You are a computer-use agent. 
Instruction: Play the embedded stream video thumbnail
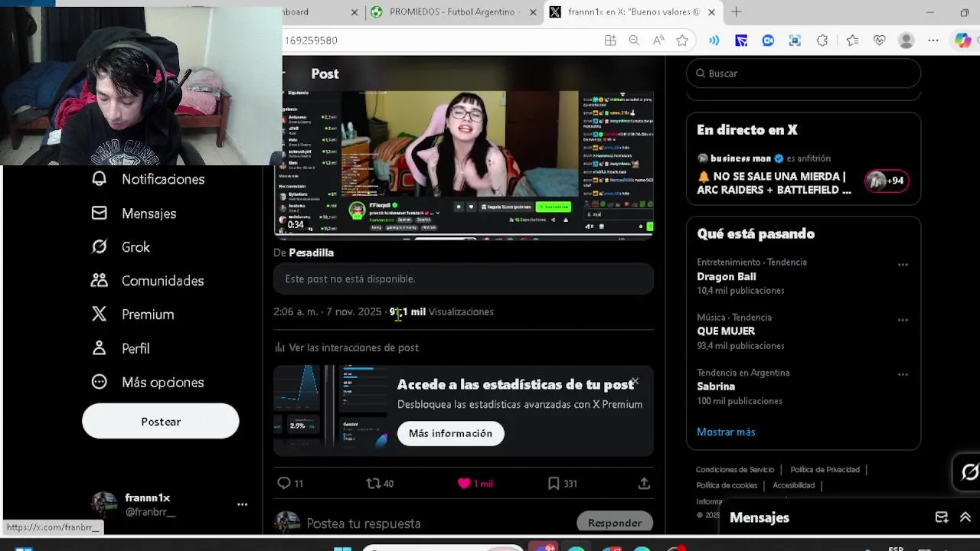pyautogui.click(x=464, y=165)
